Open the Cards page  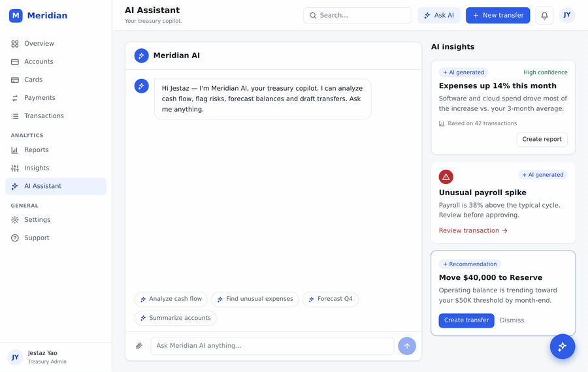pyautogui.click(x=56, y=80)
